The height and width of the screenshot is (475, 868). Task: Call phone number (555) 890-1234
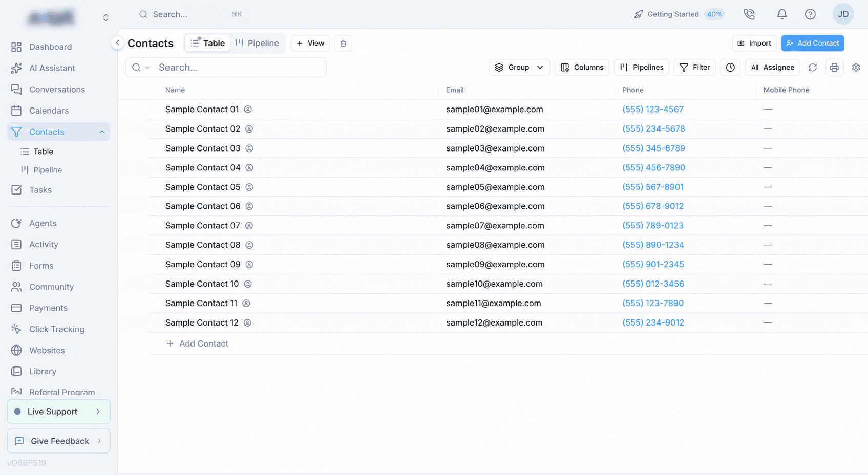pyautogui.click(x=653, y=245)
